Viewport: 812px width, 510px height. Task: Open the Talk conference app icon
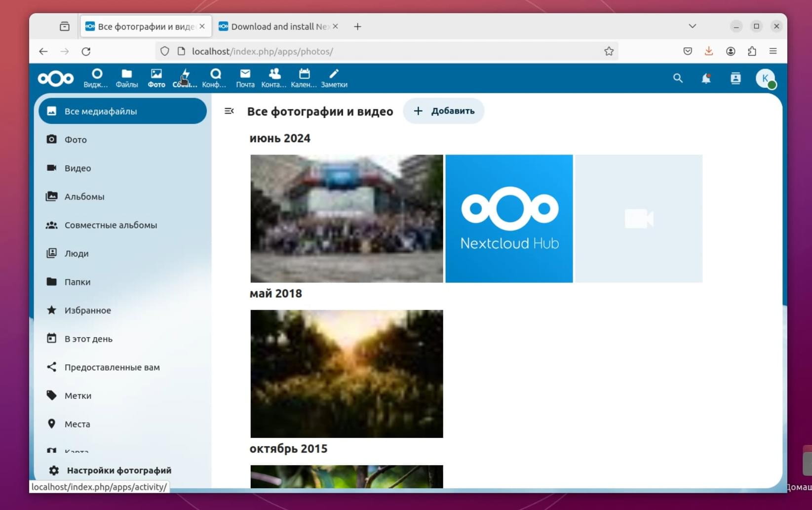click(x=215, y=78)
